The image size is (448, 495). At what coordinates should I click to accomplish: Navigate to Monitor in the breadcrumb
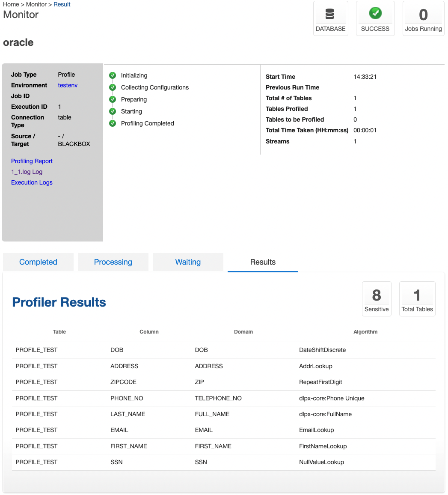click(36, 4)
